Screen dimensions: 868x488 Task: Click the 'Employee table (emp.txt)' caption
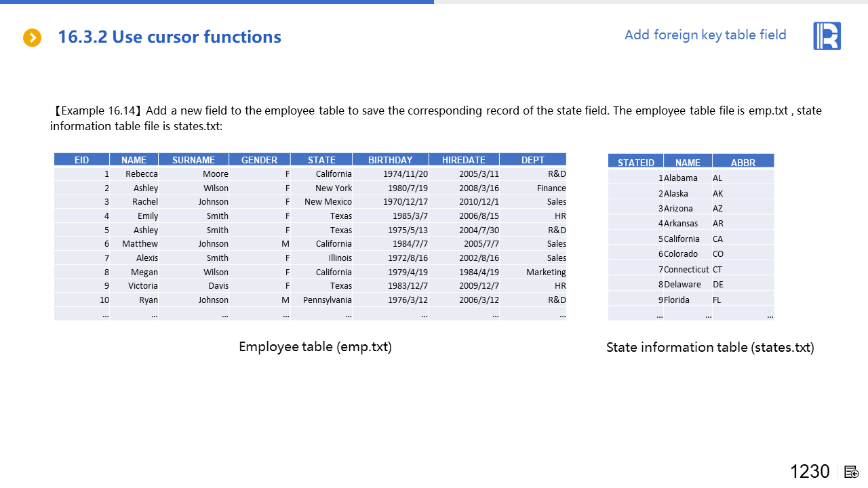(315, 347)
